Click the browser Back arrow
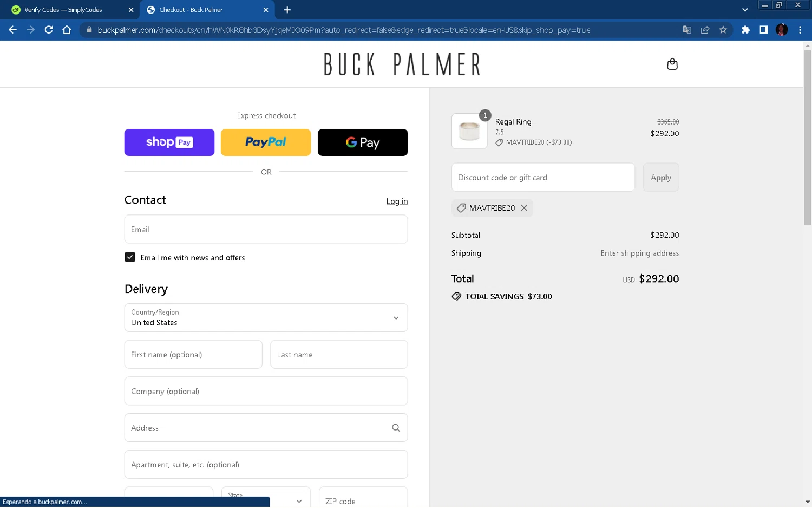Image resolution: width=812 pixels, height=508 pixels. coord(12,30)
